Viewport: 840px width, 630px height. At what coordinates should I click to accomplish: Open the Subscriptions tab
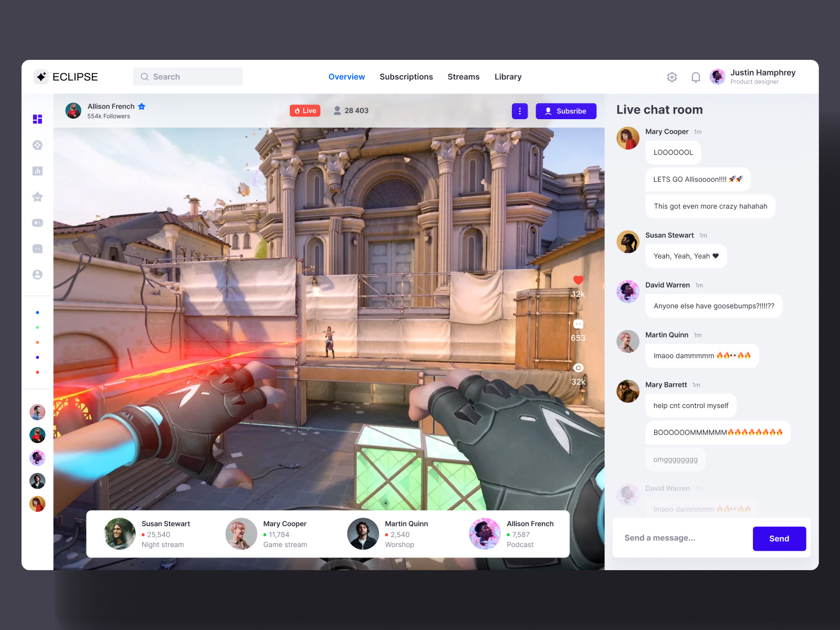pos(406,77)
